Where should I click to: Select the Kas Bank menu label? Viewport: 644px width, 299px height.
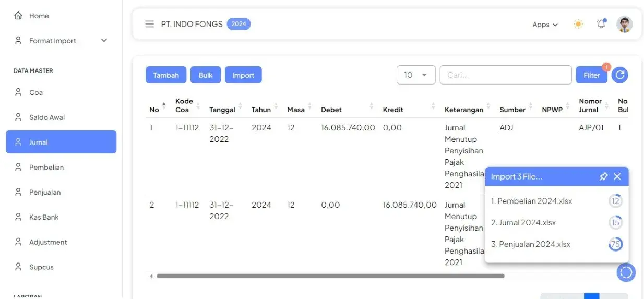coord(44,217)
